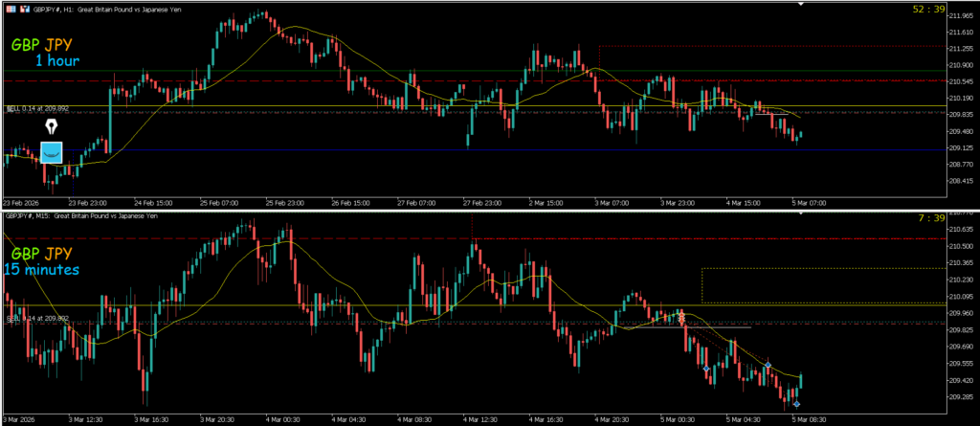Click the '1 hour' timeframe label
The image size is (980, 426).
click(x=56, y=60)
